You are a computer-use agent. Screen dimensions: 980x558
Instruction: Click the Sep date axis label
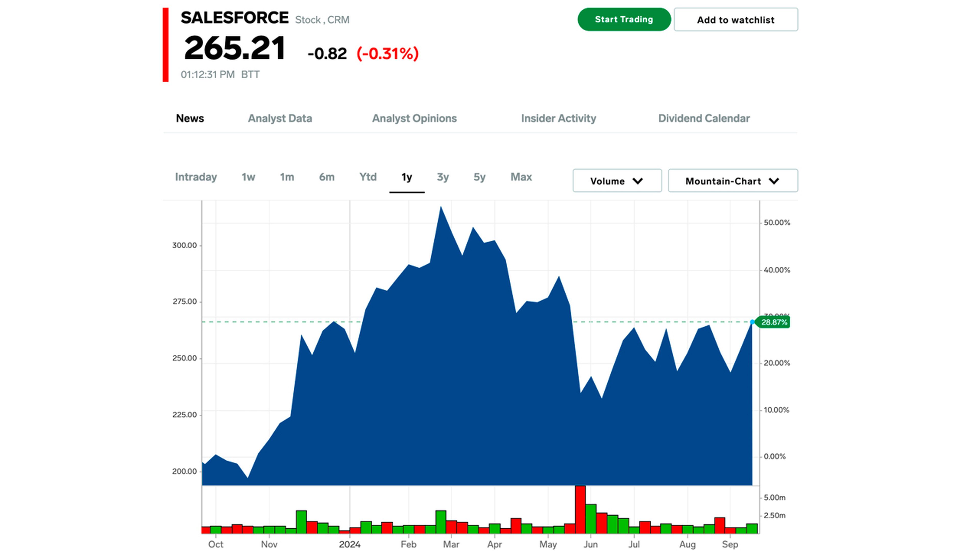(x=730, y=544)
